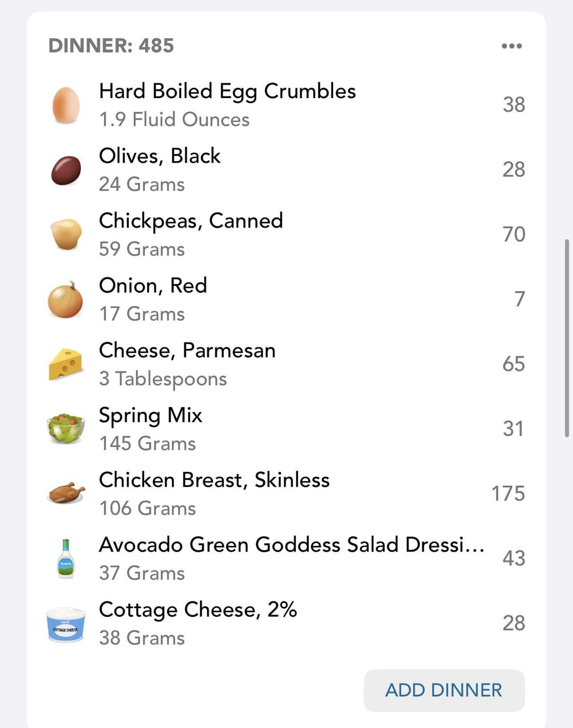Click the ADD DINNER button
Image resolution: width=573 pixels, height=728 pixels.
(444, 690)
